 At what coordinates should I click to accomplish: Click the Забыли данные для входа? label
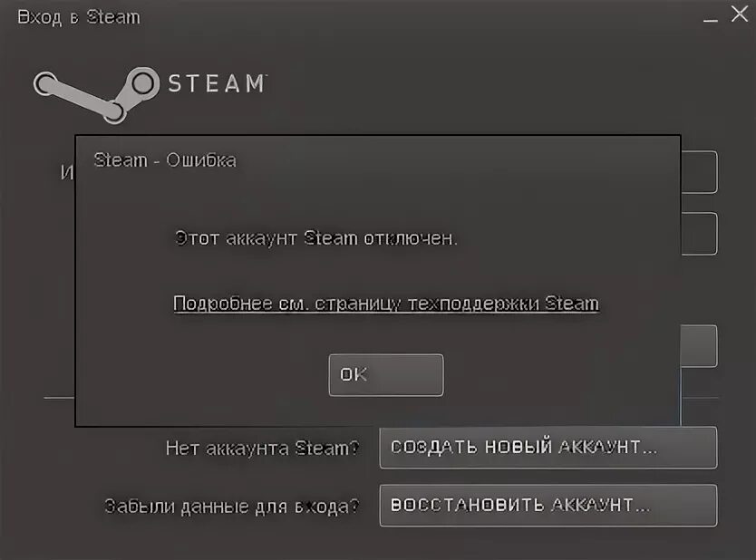(231, 506)
